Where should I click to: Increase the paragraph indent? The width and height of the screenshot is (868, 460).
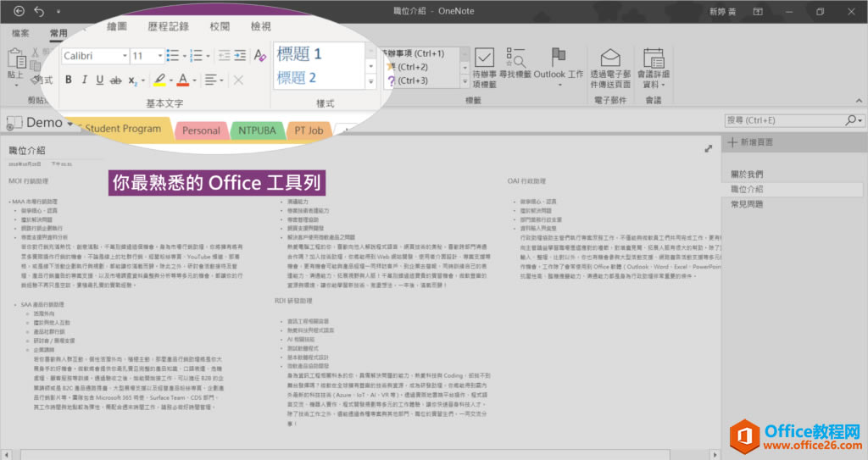point(240,55)
